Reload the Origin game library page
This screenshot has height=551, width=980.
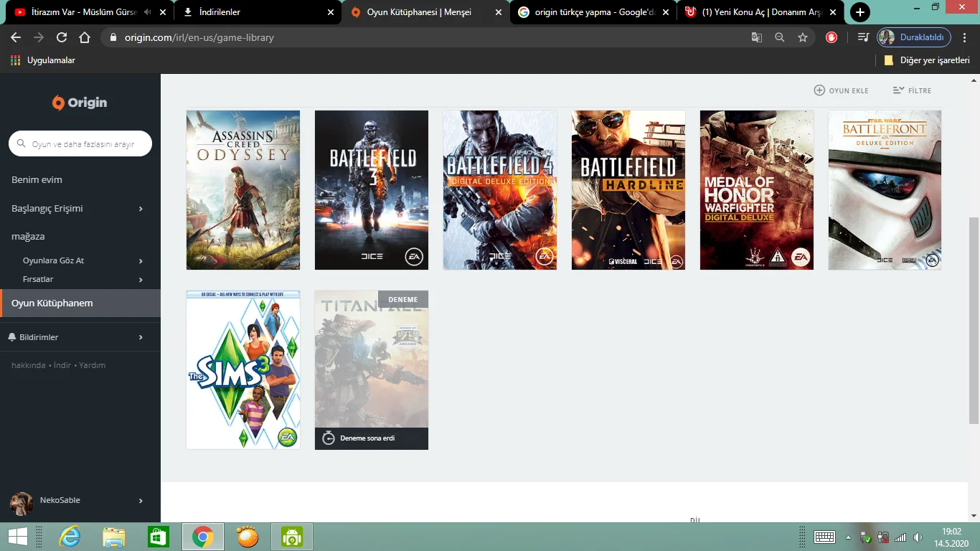(62, 37)
